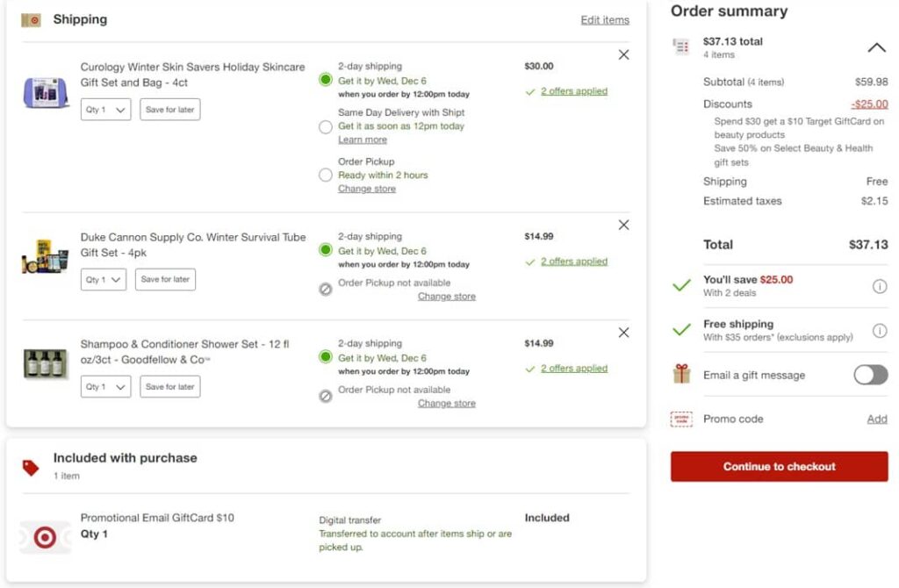Remove the Duke Cannon gift set
This screenshot has width=899, height=588.
pyautogui.click(x=623, y=225)
